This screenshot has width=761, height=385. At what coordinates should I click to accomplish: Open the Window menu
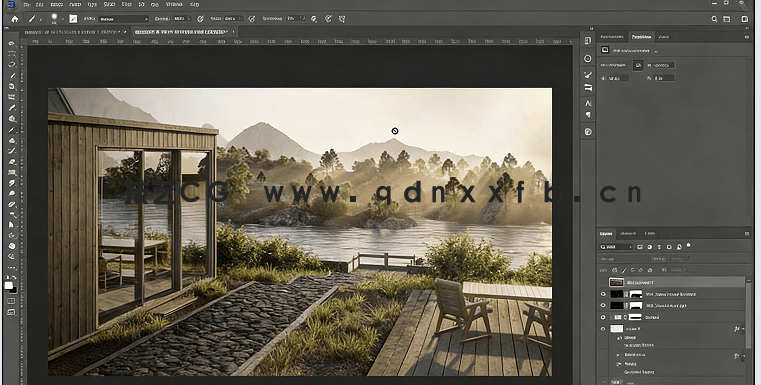pos(174,4)
